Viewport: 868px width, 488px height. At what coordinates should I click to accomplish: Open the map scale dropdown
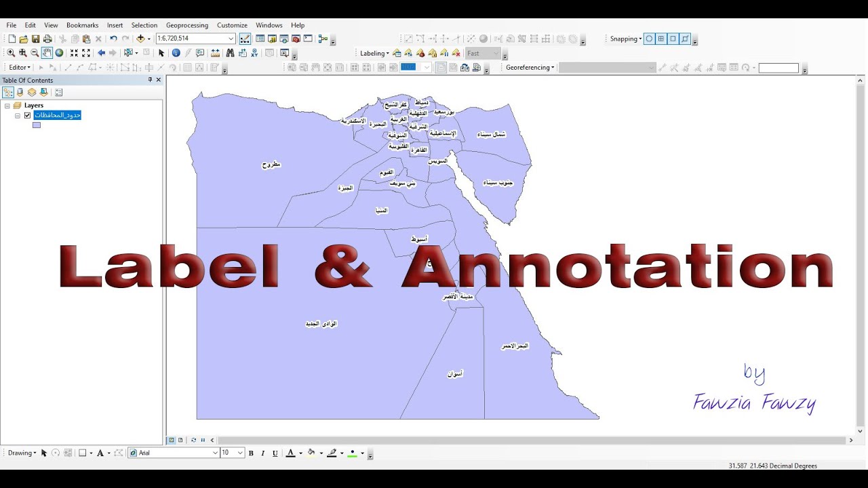click(x=231, y=39)
